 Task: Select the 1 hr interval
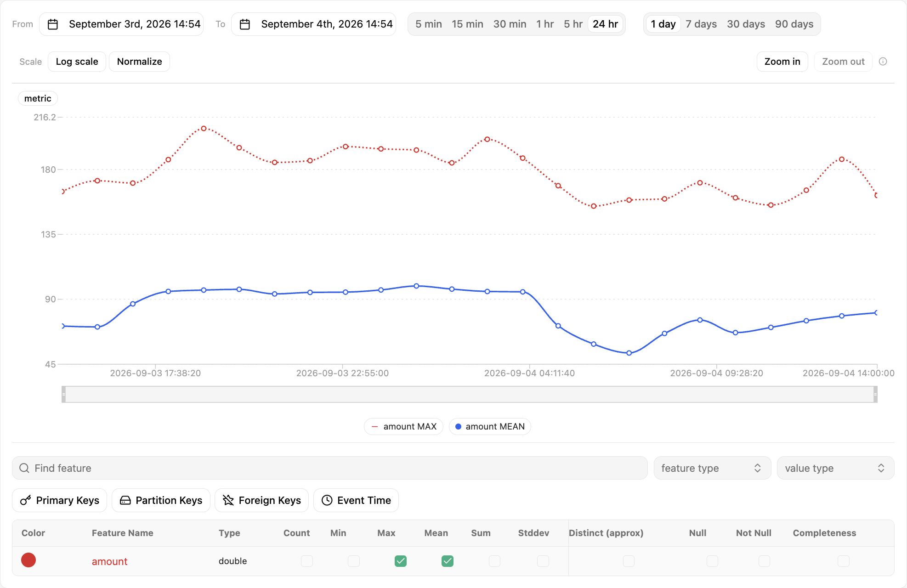click(x=545, y=24)
